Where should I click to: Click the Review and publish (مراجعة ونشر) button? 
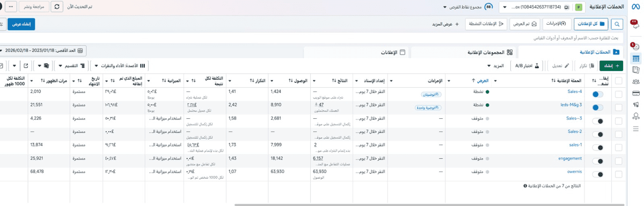(34, 7)
